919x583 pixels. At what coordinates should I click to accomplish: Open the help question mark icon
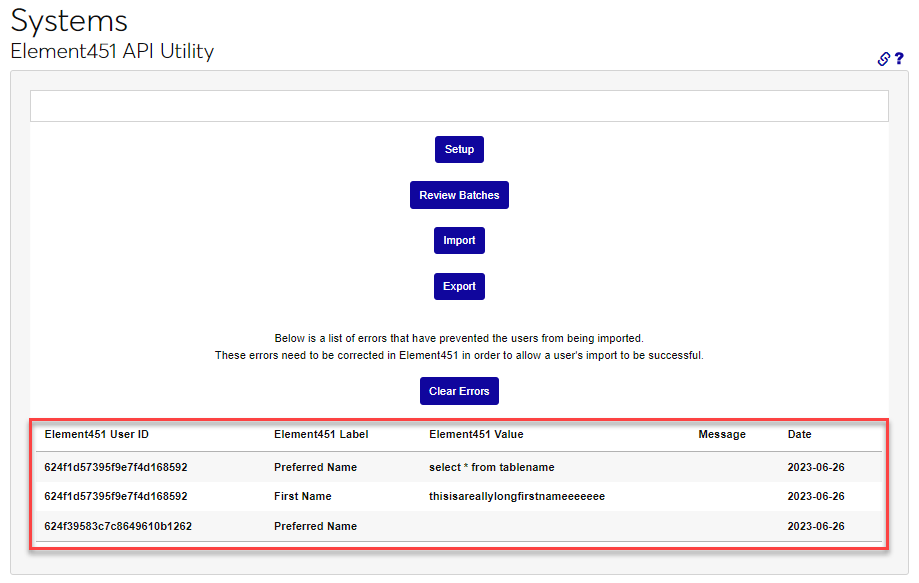(899, 59)
